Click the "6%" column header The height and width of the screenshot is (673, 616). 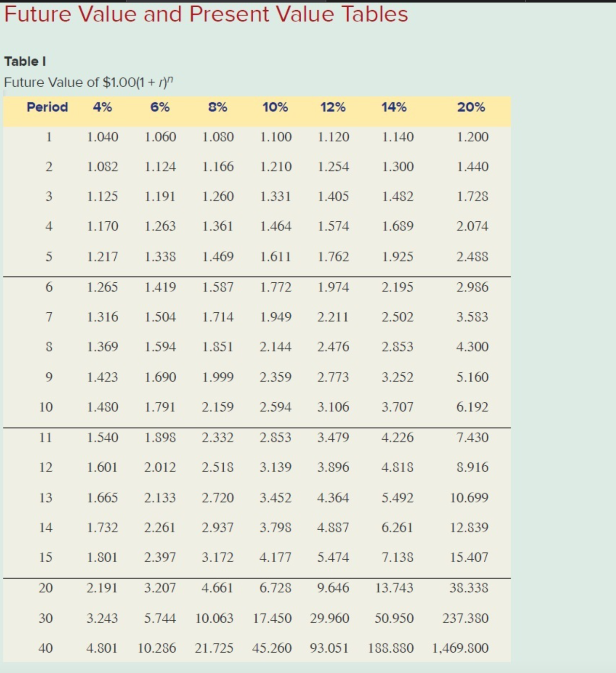(160, 107)
